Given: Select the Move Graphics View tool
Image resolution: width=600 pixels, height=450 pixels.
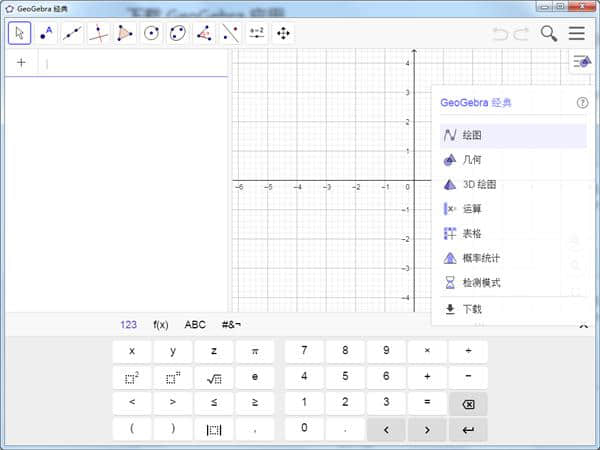Looking at the screenshot, I should 283,33.
